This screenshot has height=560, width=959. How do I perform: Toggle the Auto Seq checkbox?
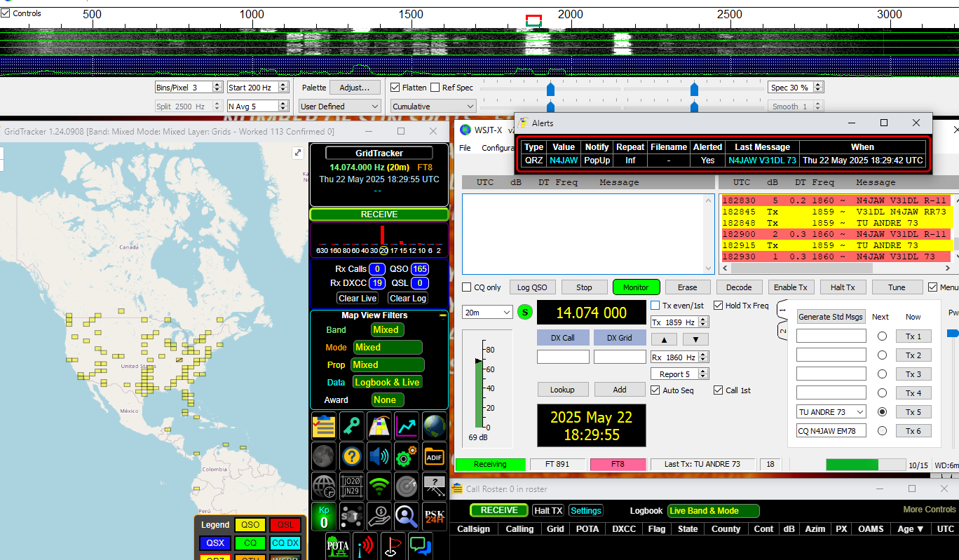655,390
